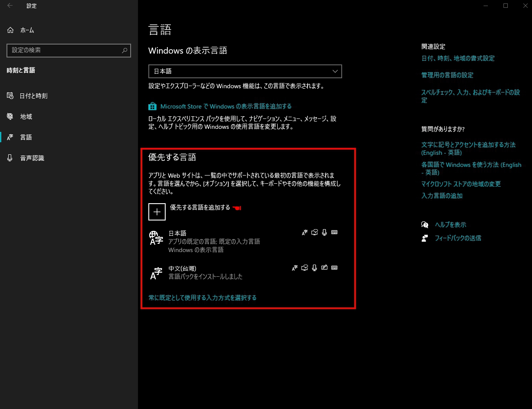Screen dimensions: 532x409
Task: Click the help chat bubble icon
Action: [425, 225]
